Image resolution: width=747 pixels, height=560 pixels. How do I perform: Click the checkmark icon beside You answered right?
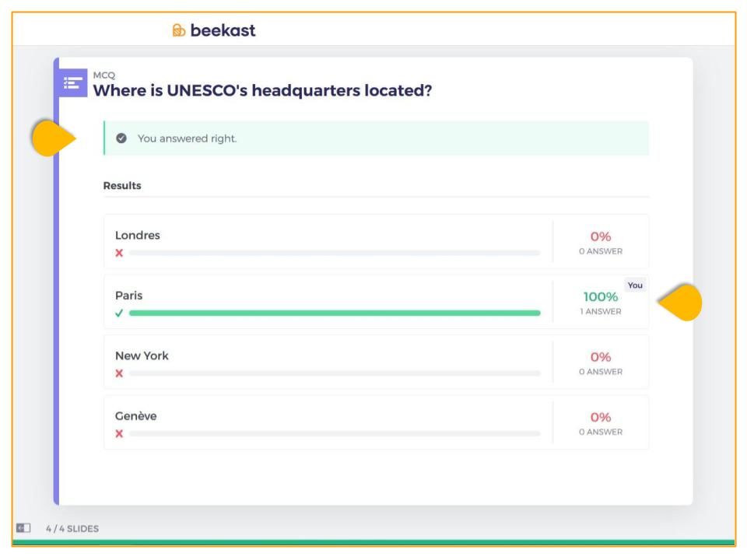121,138
